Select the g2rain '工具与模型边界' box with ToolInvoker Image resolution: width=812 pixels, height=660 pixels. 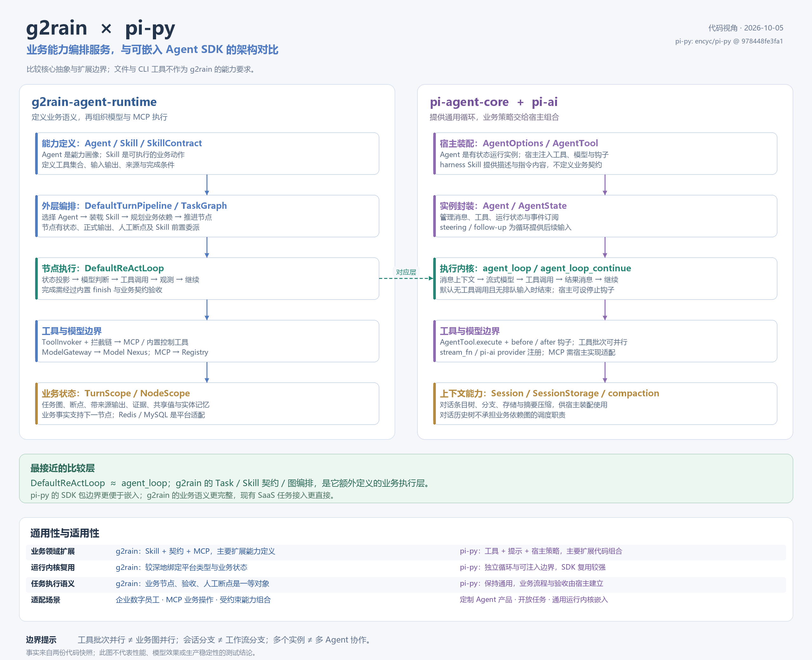[x=207, y=341]
